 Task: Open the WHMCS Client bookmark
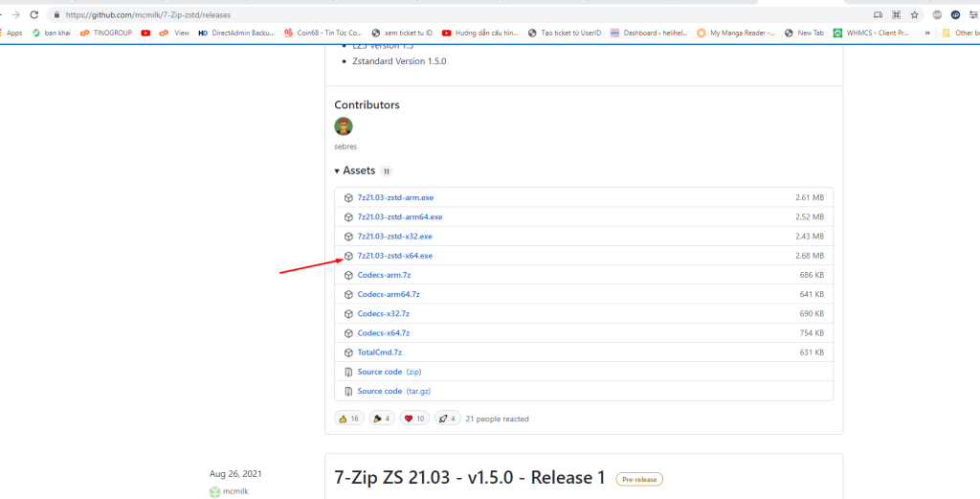871,34
